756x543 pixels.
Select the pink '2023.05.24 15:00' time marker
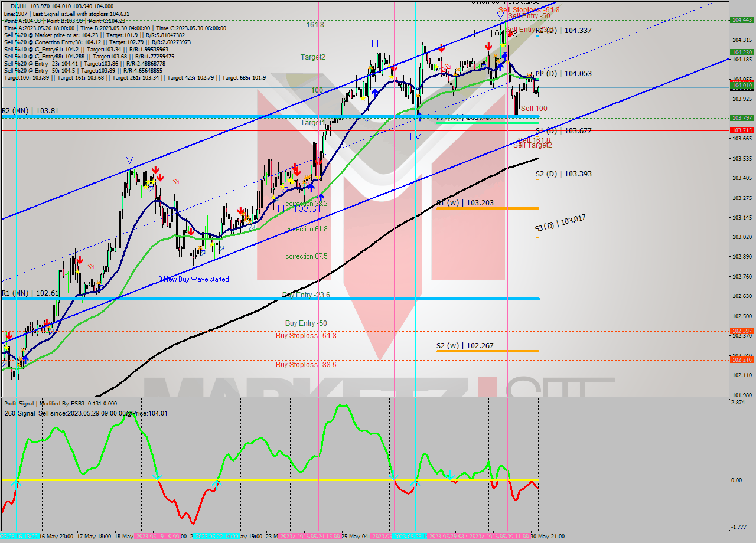click(319, 537)
